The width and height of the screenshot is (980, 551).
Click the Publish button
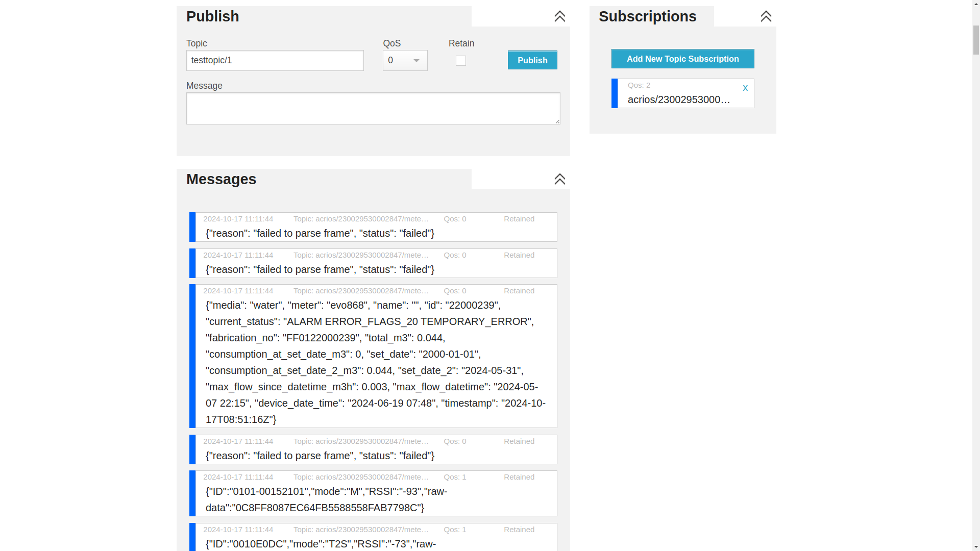532,60
